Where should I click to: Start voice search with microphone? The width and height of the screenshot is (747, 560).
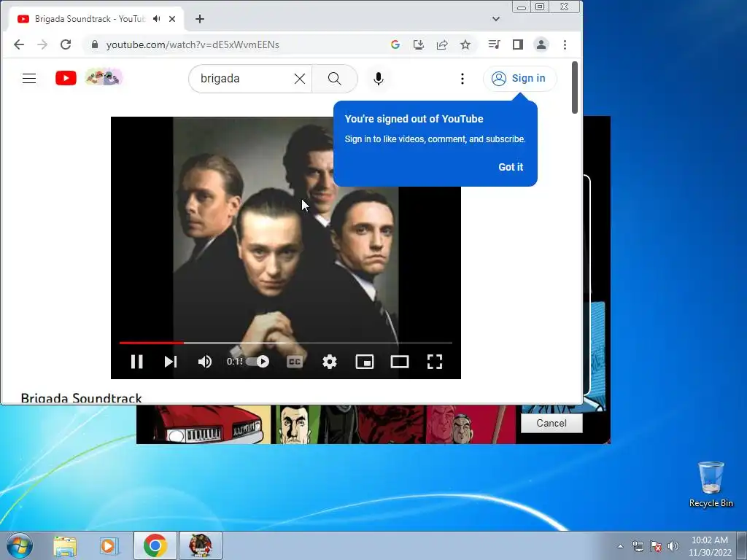coord(379,79)
